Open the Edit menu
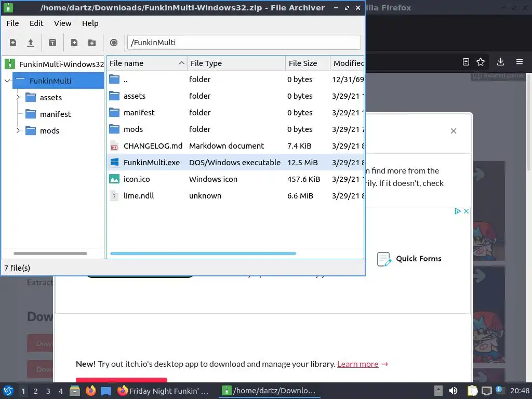 [x=36, y=23]
